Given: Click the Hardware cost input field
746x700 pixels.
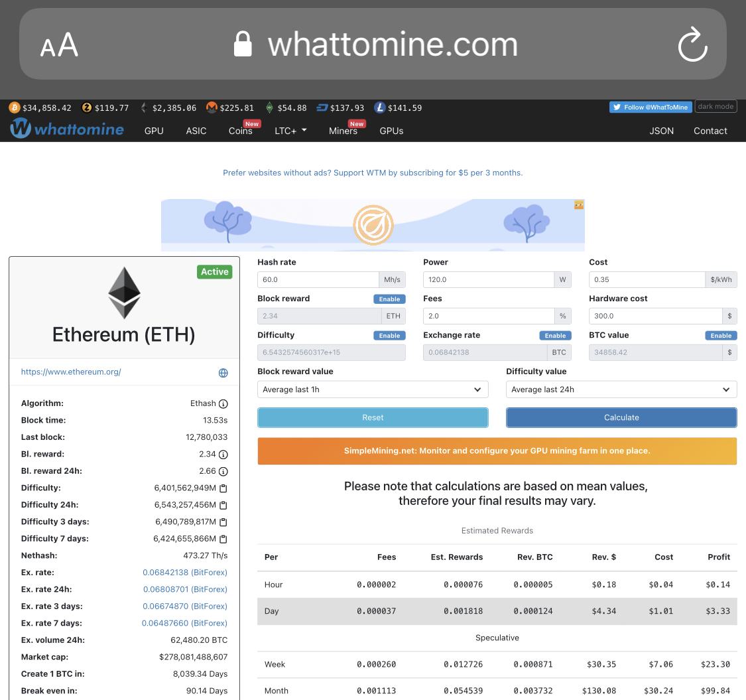Looking at the screenshot, I should [656, 316].
